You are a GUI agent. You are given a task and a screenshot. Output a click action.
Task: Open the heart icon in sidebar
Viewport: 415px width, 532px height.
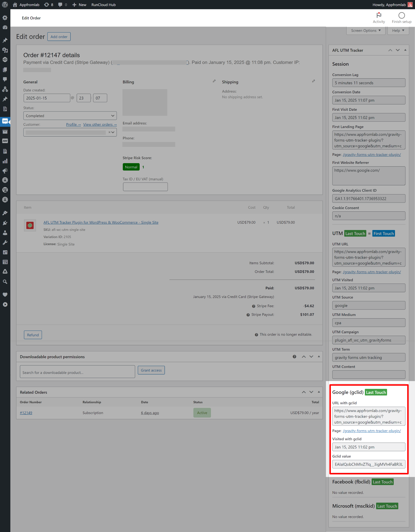tap(5, 295)
